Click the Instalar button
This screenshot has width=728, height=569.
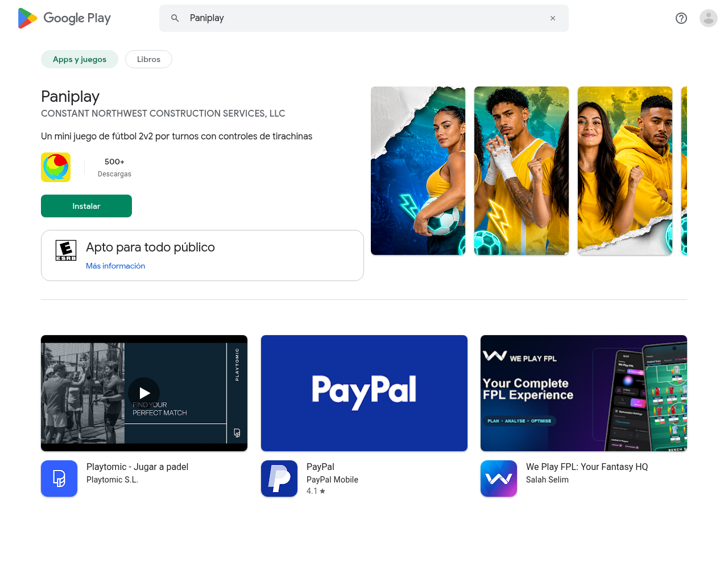coord(86,206)
